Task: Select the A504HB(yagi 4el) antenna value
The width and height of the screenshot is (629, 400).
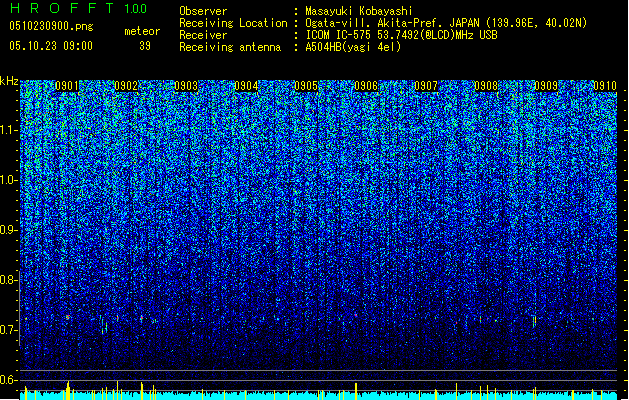Action: click(x=353, y=47)
